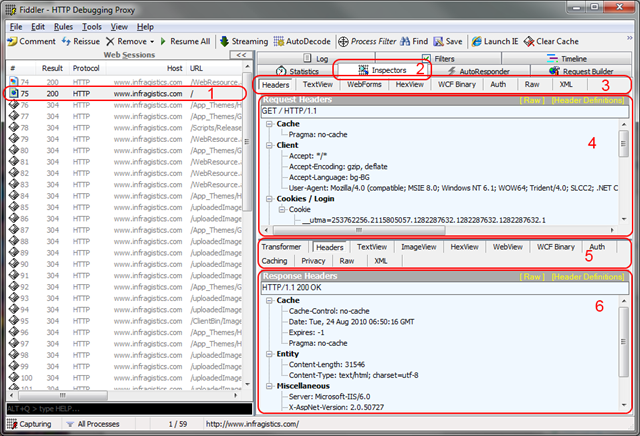Collapse the response Miscellaneous node
The image size is (640, 436).
click(269, 386)
